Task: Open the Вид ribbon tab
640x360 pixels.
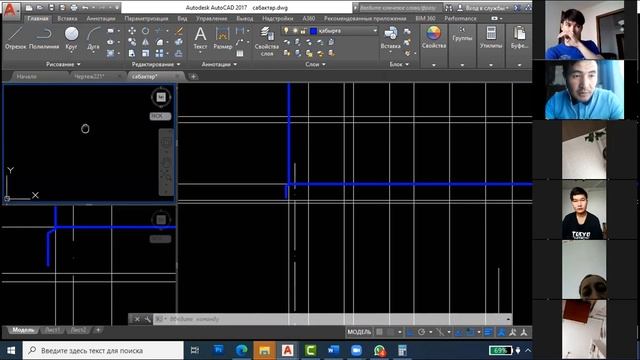Action: [182, 18]
